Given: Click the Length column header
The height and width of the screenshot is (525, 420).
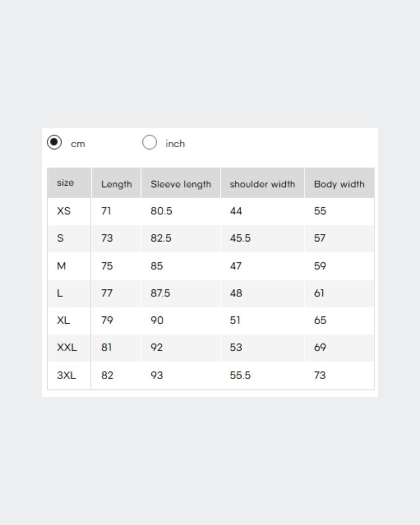Looking at the screenshot, I should click(117, 184).
